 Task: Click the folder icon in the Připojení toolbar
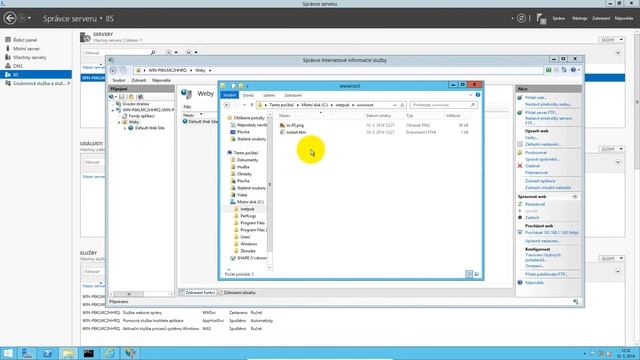tap(131, 97)
